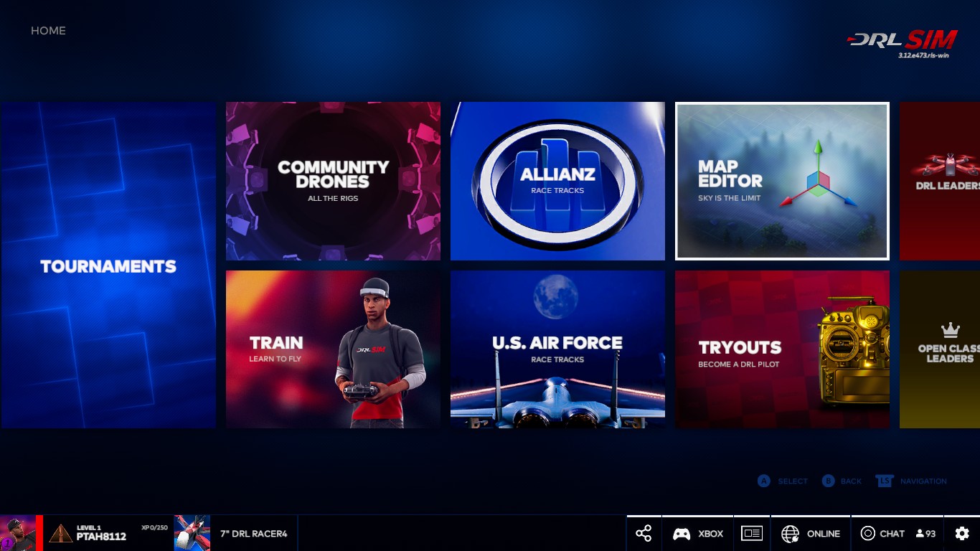The height and width of the screenshot is (551, 980).
Task: Open the share icon in bottom bar
Action: (x=644, y=534)
